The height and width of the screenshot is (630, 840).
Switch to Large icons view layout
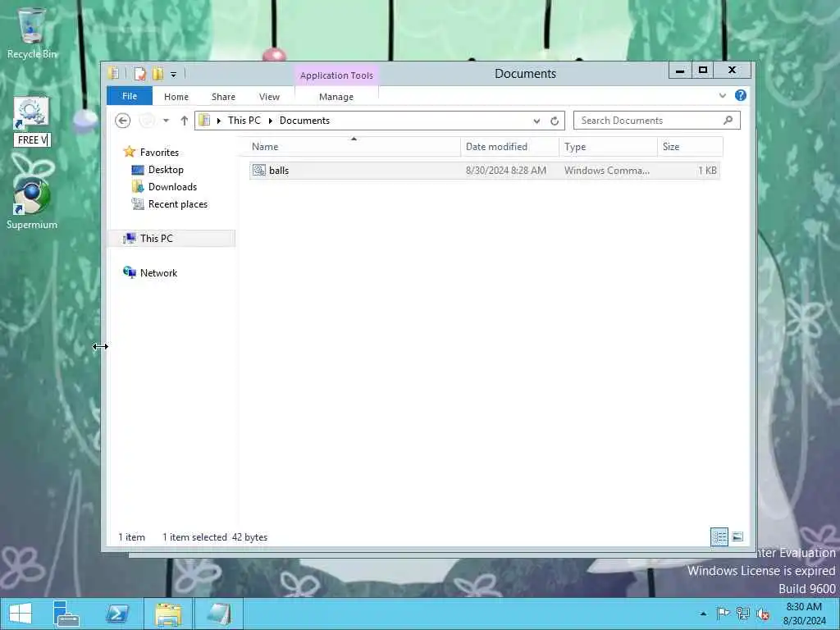(737, 536)
